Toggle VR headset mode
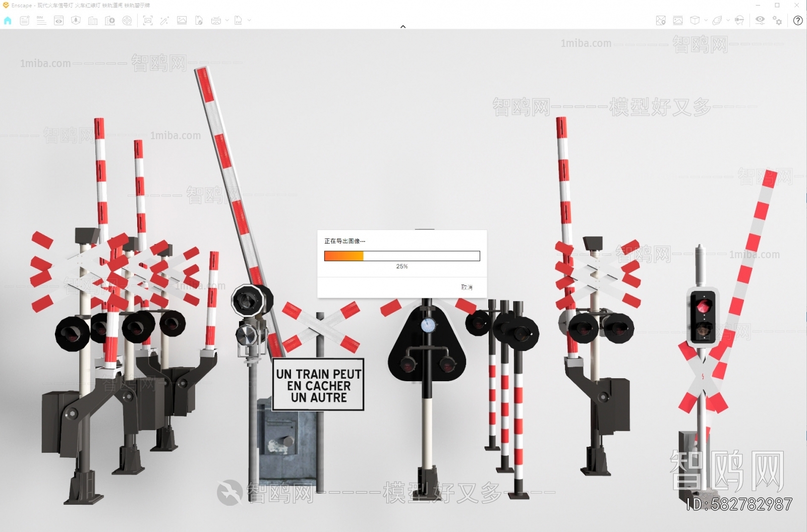807x532 pixels. pyautogui.click(x=739, y=21)
